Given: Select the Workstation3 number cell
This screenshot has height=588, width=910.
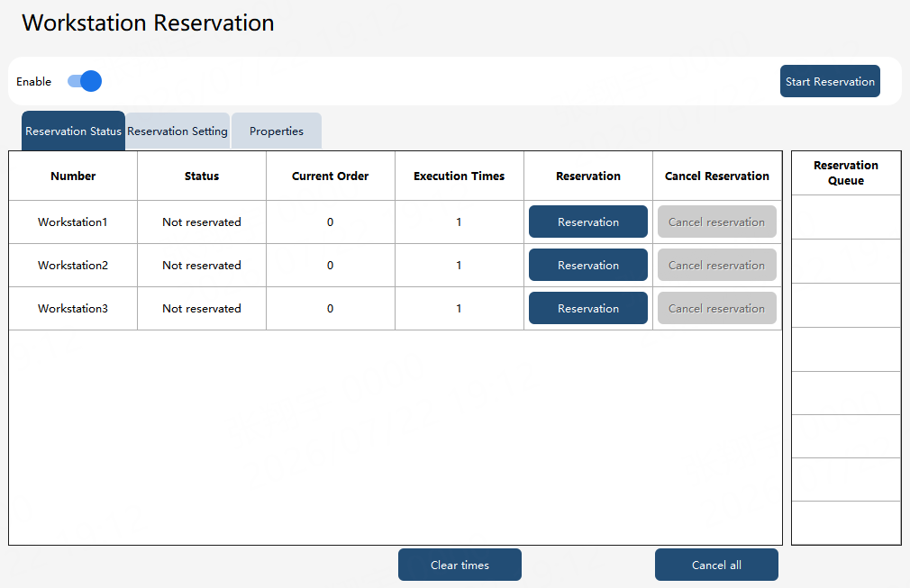Looking at the screenshot, I should pyautogui.click(x=73, y=309).
